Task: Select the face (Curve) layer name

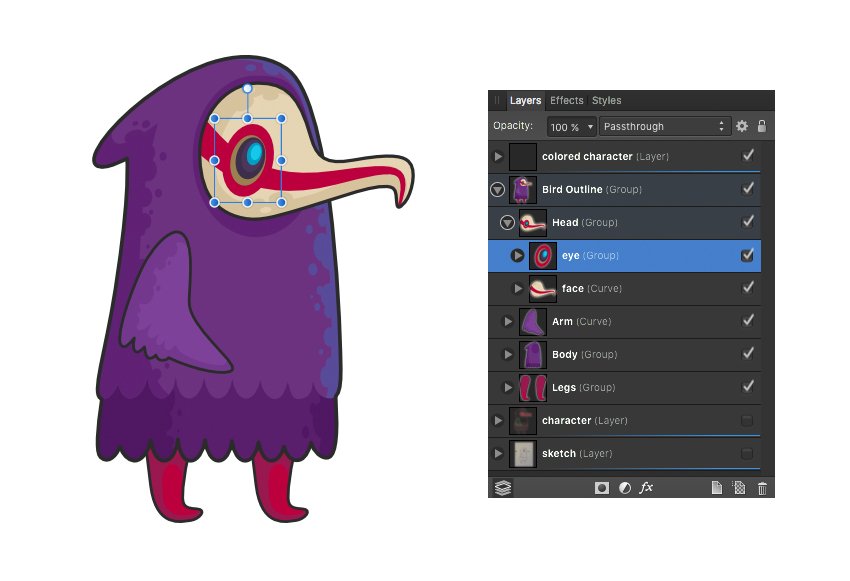Action: click(x=591, y=288)
